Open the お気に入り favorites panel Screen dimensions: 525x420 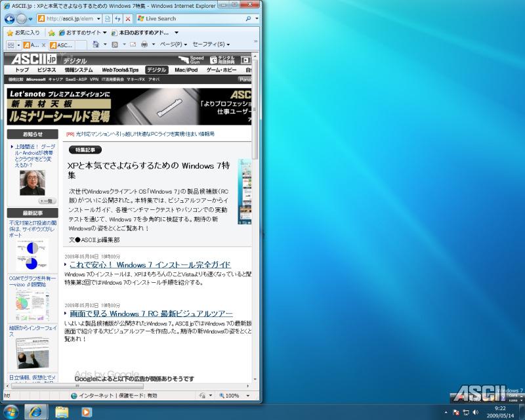coord(23,32)
